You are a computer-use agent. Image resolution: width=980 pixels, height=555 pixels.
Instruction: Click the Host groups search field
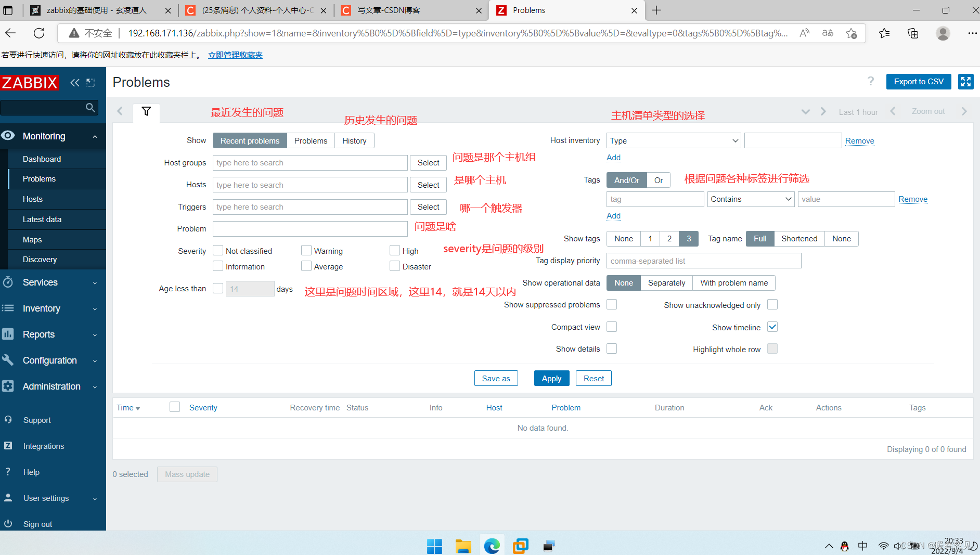(x=310, y=163)
